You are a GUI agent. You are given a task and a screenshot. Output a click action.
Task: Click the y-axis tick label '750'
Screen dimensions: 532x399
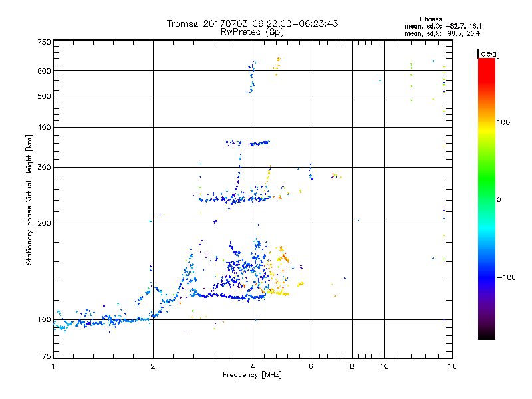(44, 42)
